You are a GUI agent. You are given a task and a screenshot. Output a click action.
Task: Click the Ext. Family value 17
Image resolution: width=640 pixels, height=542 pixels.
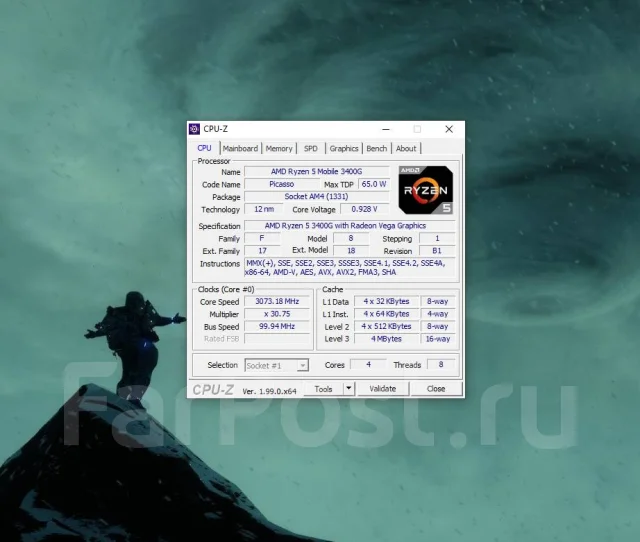pos(262,251)
